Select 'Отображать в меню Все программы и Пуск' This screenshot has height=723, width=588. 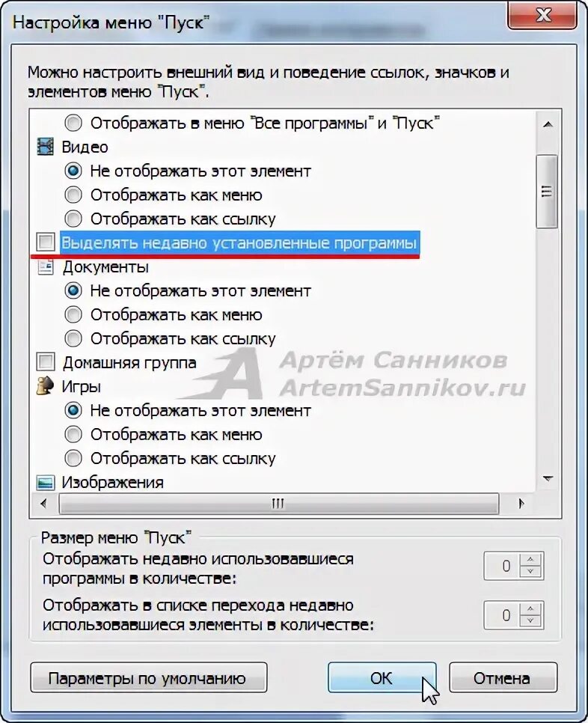tap(73, 123)
